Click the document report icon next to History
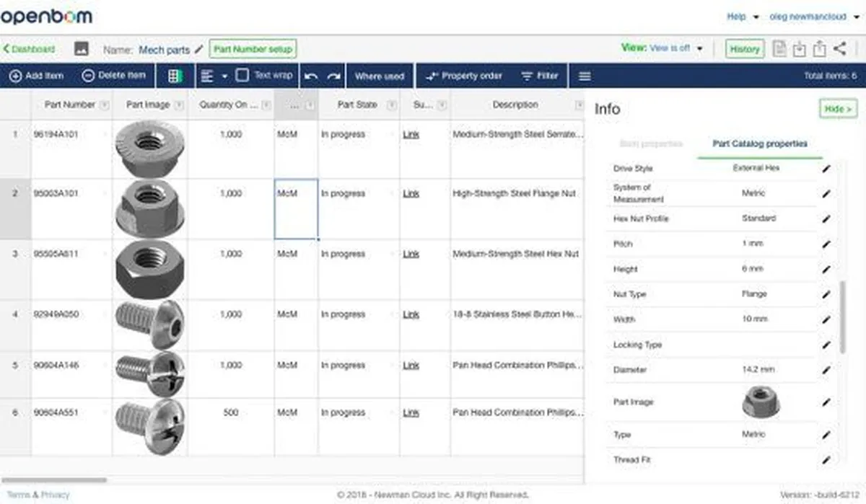The image size is (866, 504). [779, 49]
